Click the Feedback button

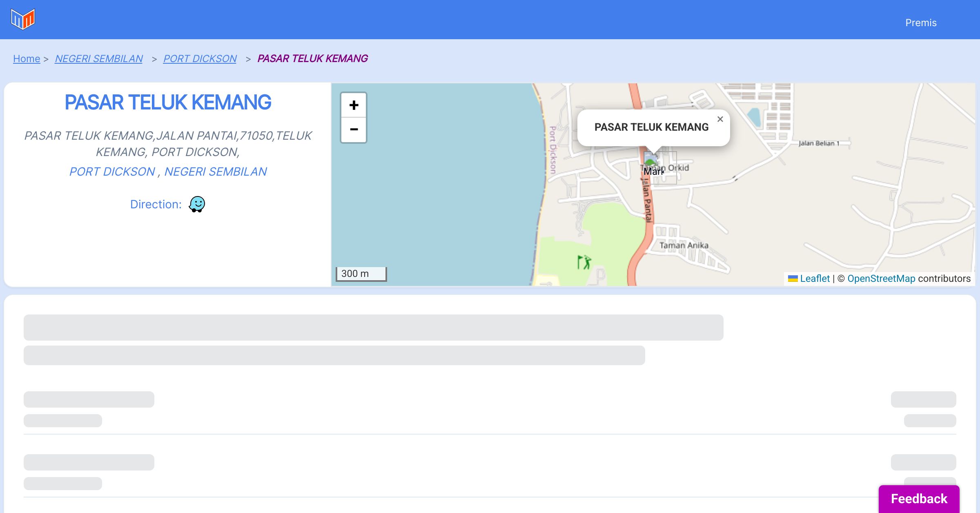pos(919,499)
